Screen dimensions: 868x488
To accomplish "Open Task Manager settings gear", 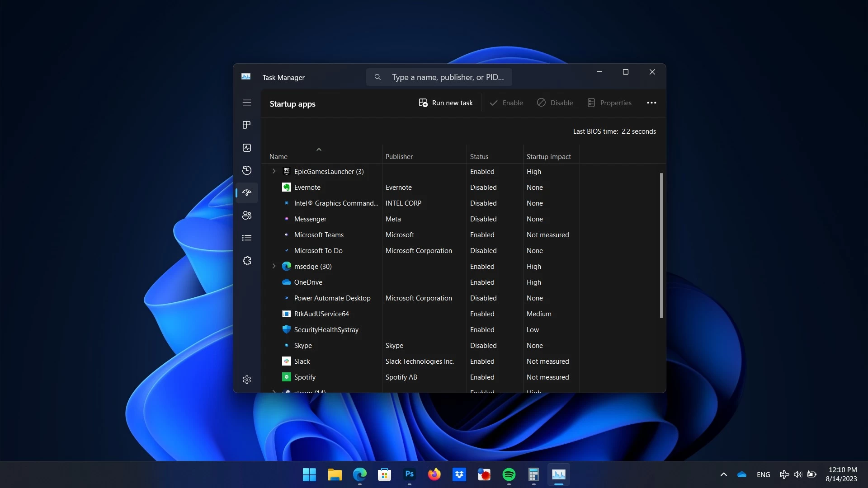I will [x=247, y=380].
